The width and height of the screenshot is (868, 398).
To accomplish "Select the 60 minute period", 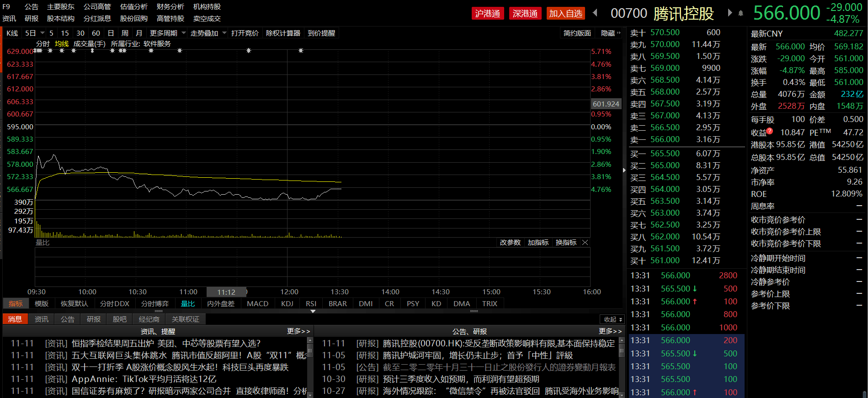I will click(x=96, y=33).
